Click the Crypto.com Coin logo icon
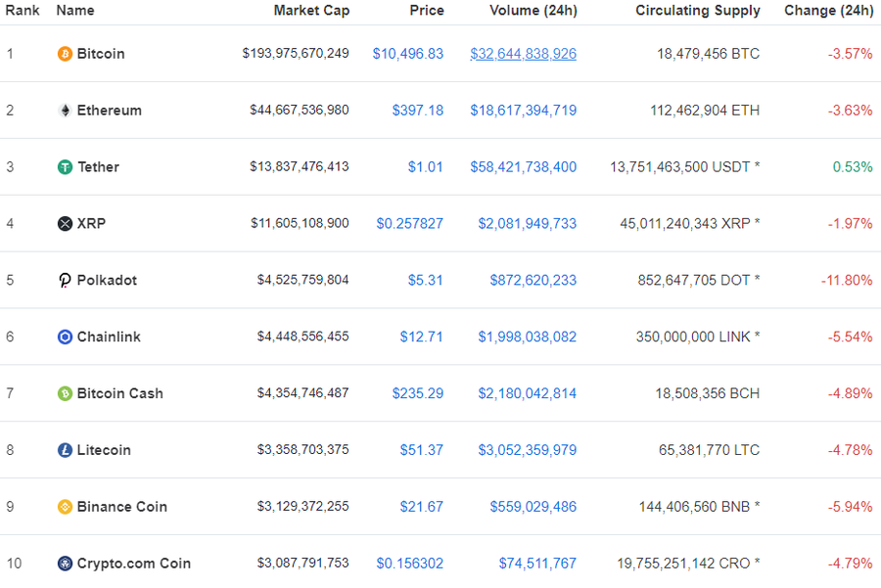The width and height of the screenshot is (881, 588). pos(66,564)
